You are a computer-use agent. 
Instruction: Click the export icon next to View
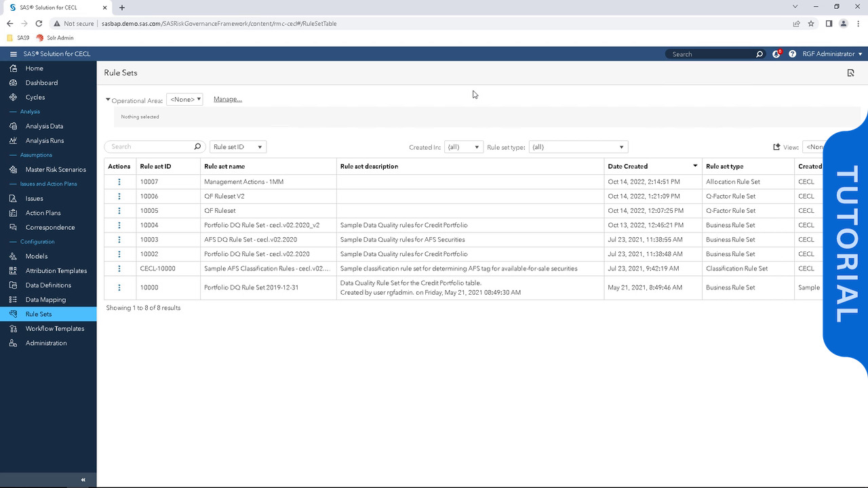(x=776, y=147)
